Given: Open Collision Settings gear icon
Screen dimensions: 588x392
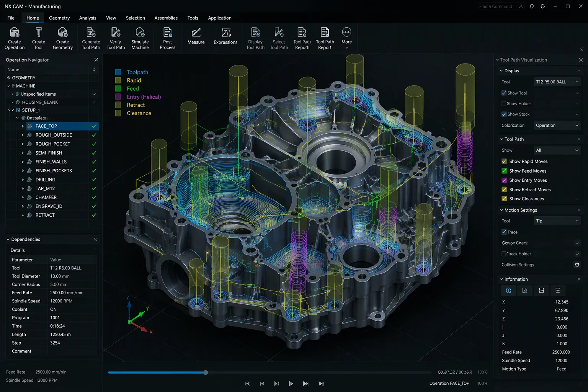Looking at the screenshot, I should 577,265.
